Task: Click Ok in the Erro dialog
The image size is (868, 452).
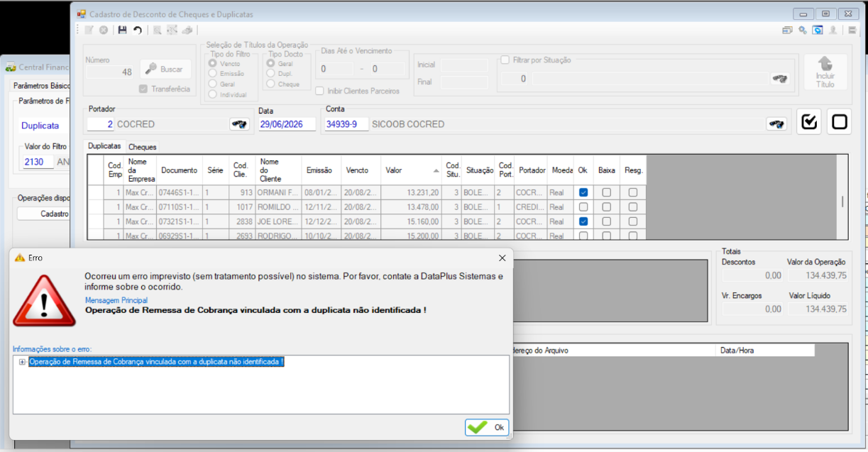Action: click(487, 427)
